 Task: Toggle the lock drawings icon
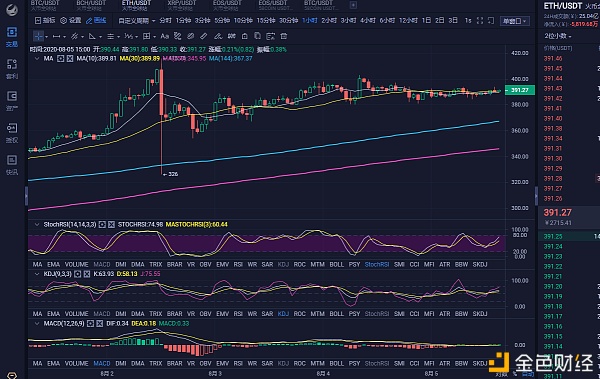245,36
